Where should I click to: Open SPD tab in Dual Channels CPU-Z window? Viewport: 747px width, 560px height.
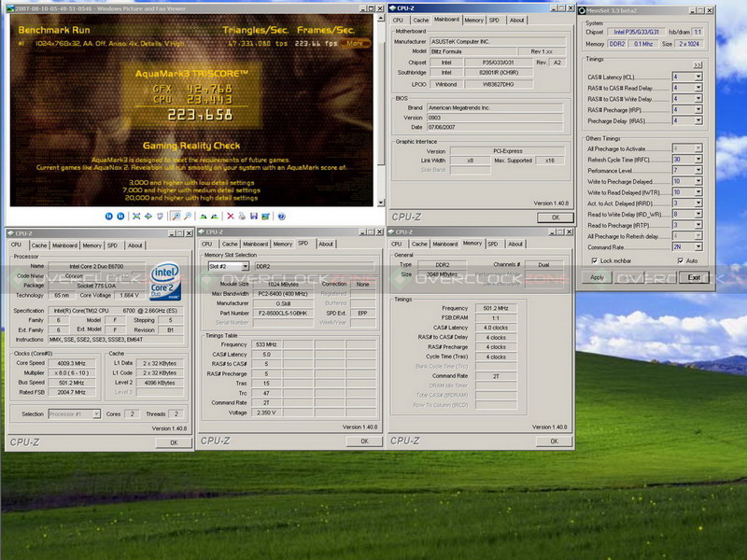pyautogui.click(x=493, y=244)
